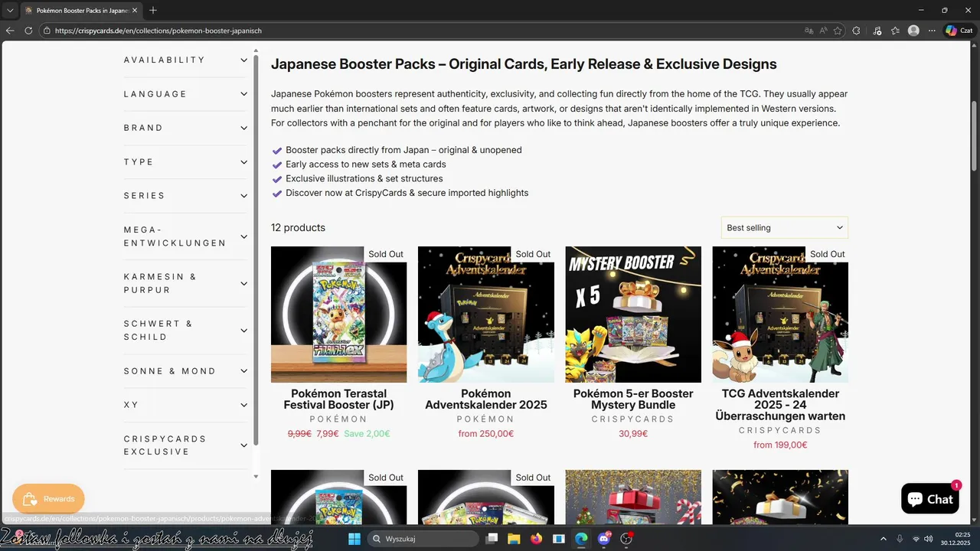Expand the BRAND filter
The height and width of the screenshot is (551, 980).
pos(186,128)
